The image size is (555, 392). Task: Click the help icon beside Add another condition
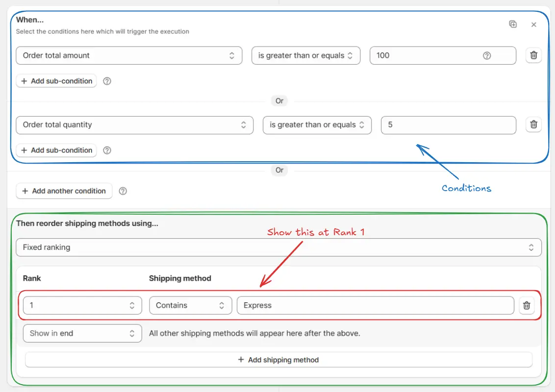click(x=123, y=191)
